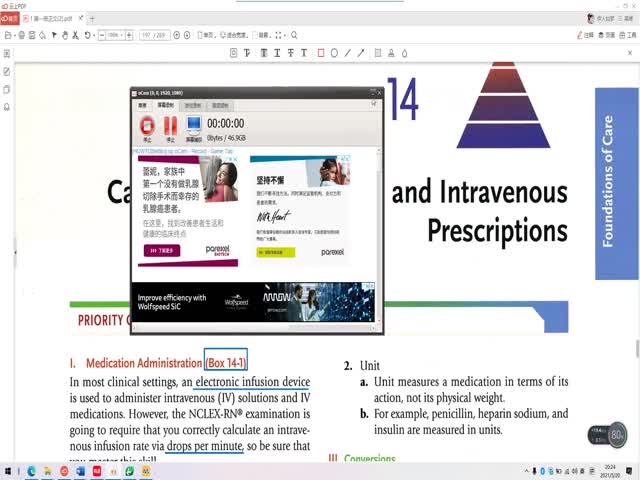
Task: Go to the next page arrow
Action: pyautogui.click(x=188, y=35)
